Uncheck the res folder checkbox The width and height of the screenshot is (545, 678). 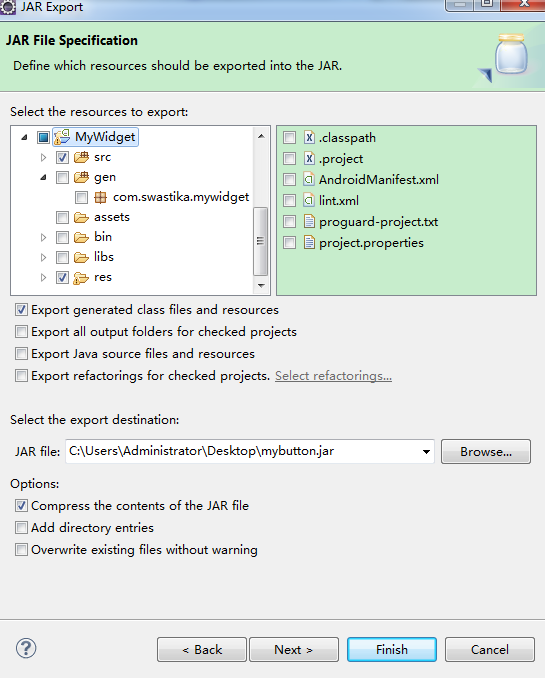pos(62,277)
